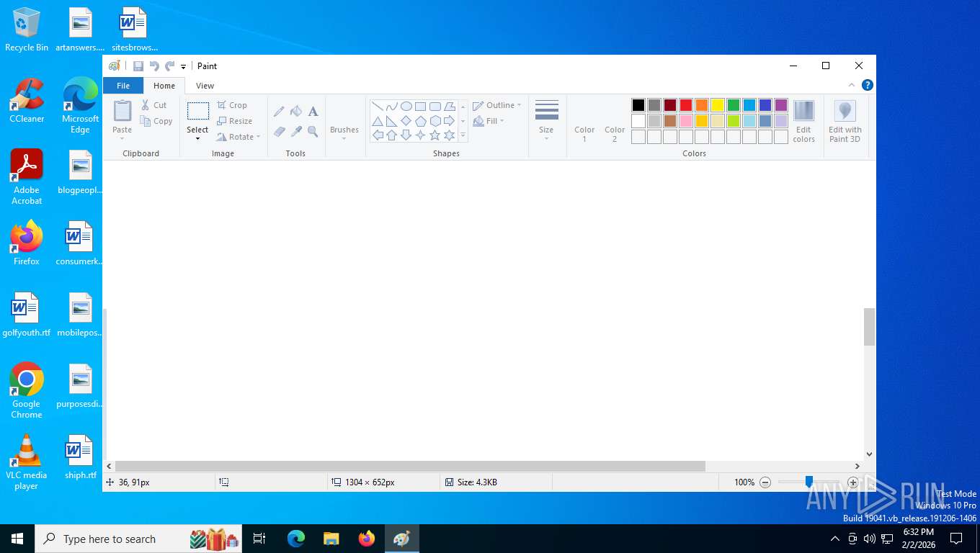Click the zoom out minus button
Viewport: 980px width, 553px height.
[765, 482]
